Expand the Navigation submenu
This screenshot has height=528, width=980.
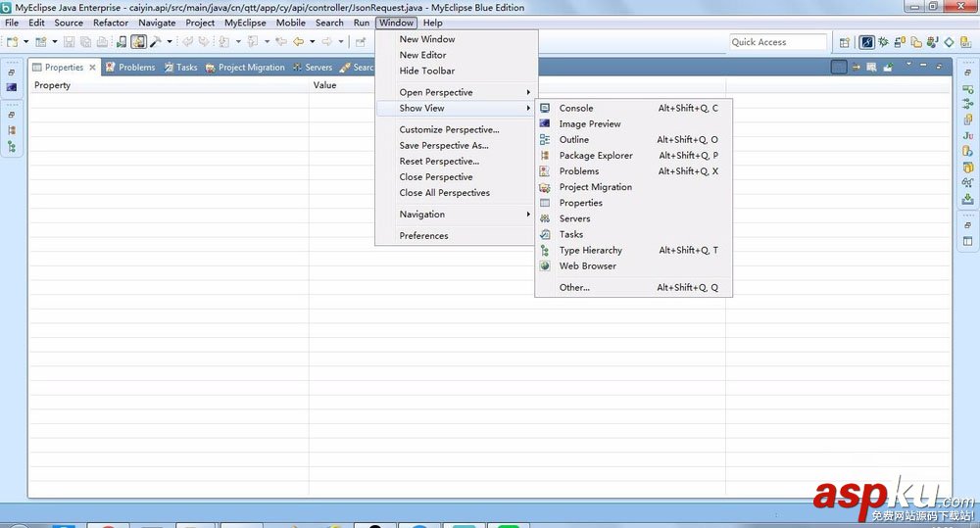457,215
